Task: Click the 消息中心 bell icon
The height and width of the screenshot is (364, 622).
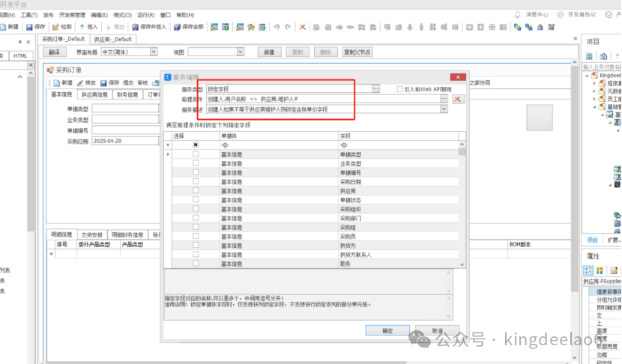Action: [519, 14]
